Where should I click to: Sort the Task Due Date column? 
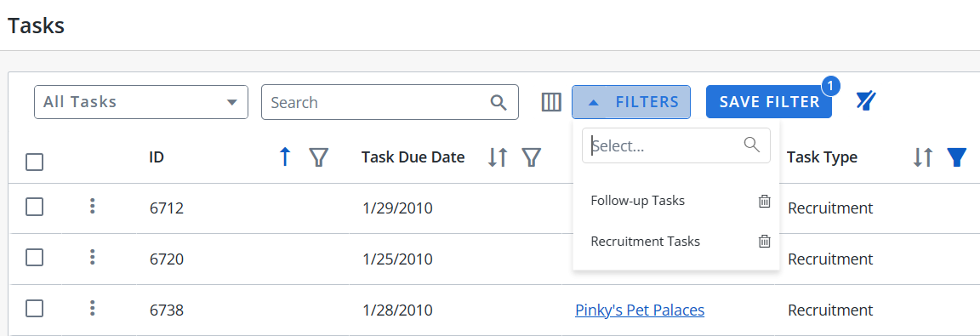[498, 157]
